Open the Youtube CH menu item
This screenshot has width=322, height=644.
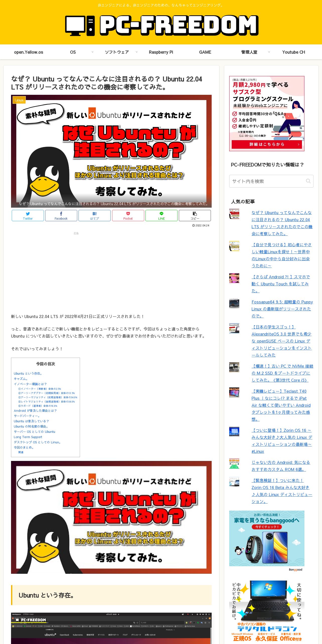point(294,52)
